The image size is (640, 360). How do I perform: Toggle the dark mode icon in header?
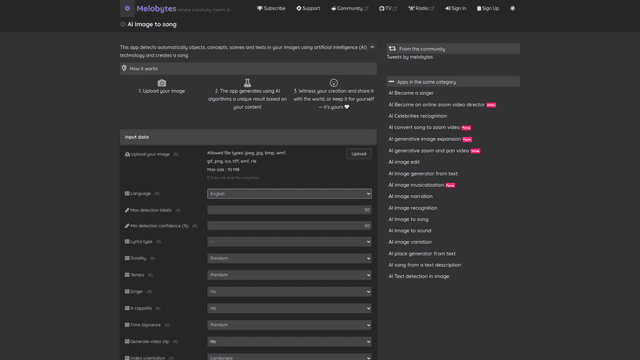point(513,8)
